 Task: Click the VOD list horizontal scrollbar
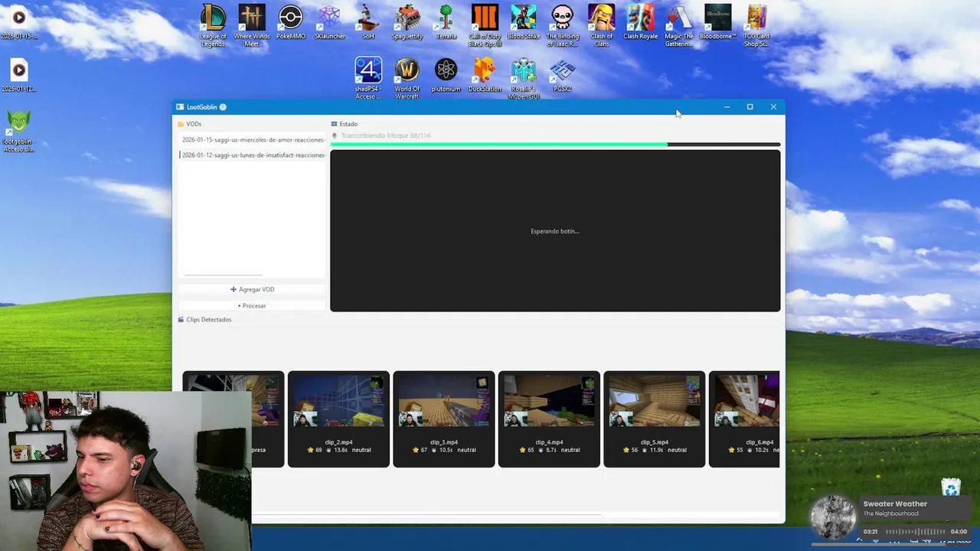[x=223, y=275]
